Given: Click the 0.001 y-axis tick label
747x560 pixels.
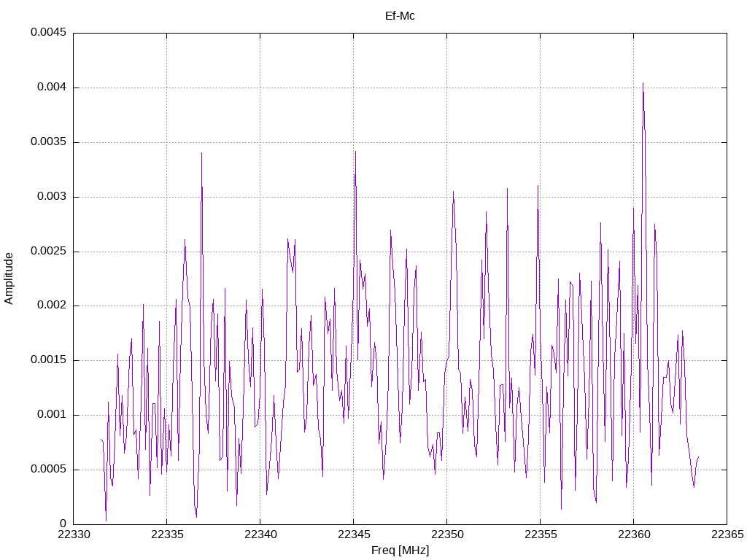Looking at the screenshot, I should coord(52,414).
